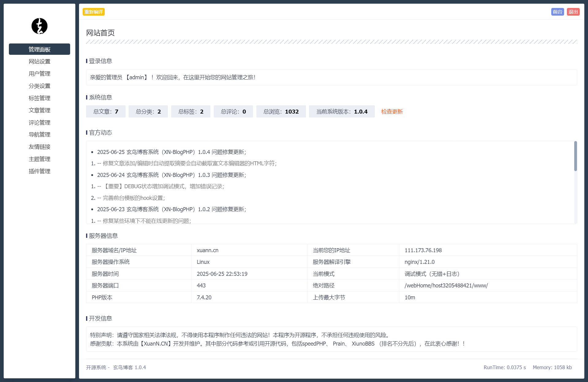This screenshot has width=588, height=382.
Task: Click the 系统信息 section heading
Action: click(100, 97)
